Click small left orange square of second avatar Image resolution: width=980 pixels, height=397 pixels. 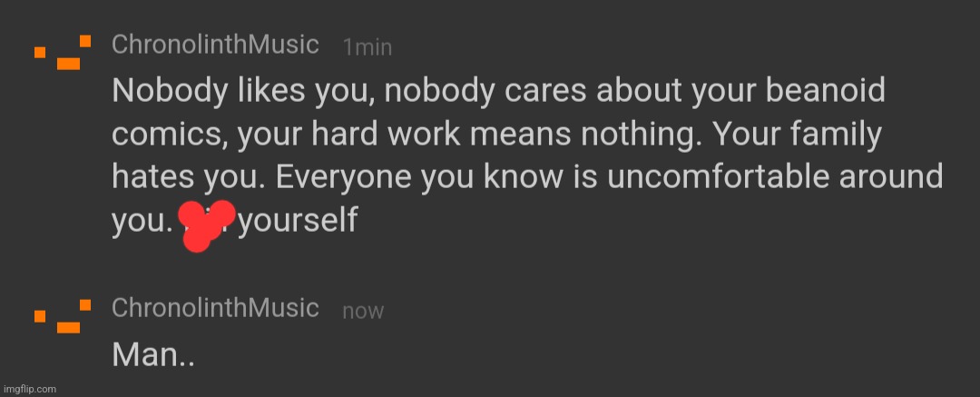click(x=40, y=316)
